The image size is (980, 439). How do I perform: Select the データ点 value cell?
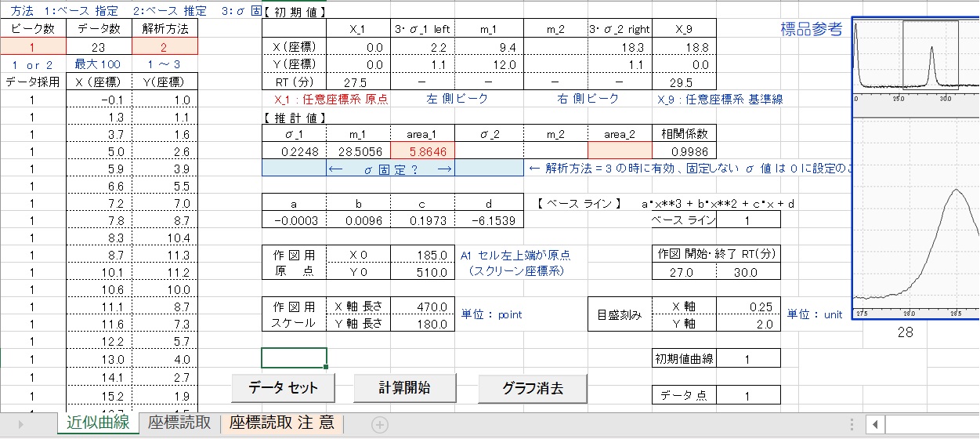click(748, 396)
